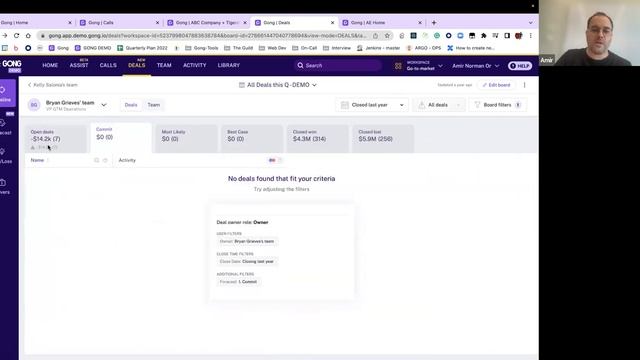Open Pipeline in the left sidebar
Image resolution: width=640 pixels, height=360 pixels.
[x=6, y=93]
